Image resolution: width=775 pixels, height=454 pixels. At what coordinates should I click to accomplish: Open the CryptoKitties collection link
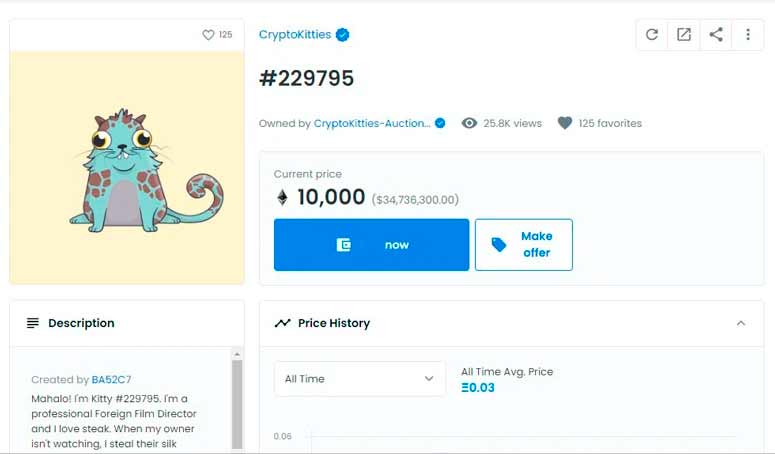[x=295, y=35]
